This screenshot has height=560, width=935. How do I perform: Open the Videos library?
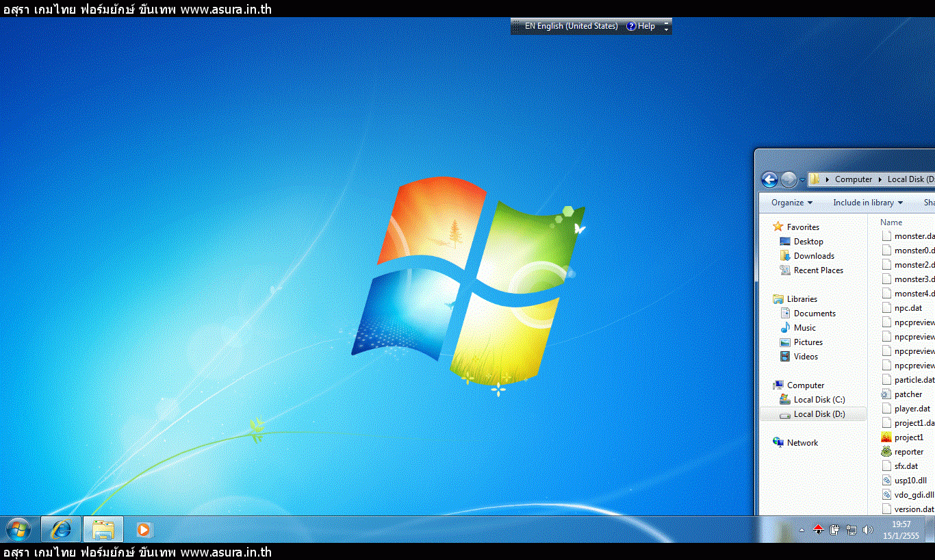[806, 357]
